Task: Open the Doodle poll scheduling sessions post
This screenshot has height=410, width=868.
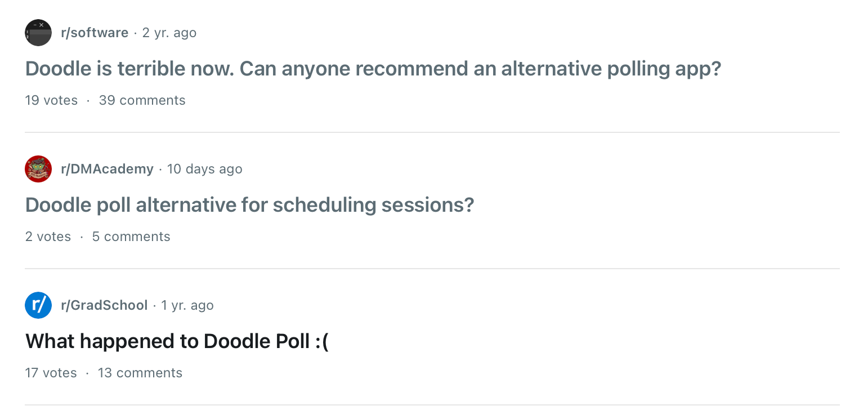Action: click(249, 204)
